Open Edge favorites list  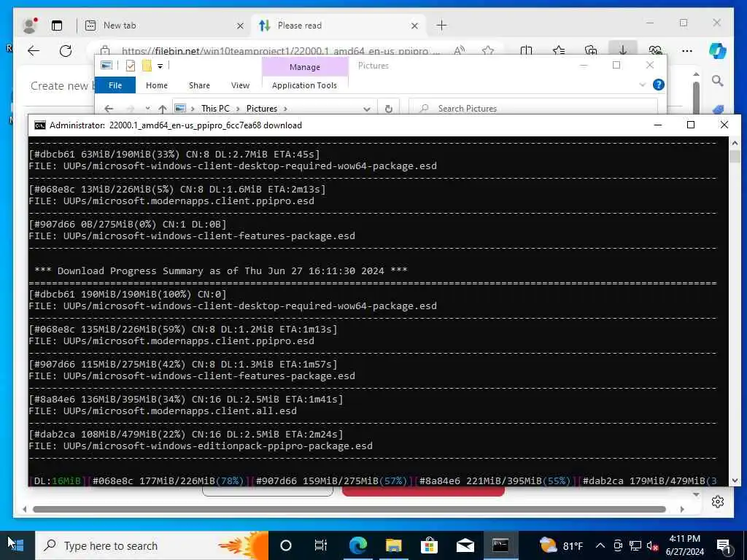coord(558,50)
